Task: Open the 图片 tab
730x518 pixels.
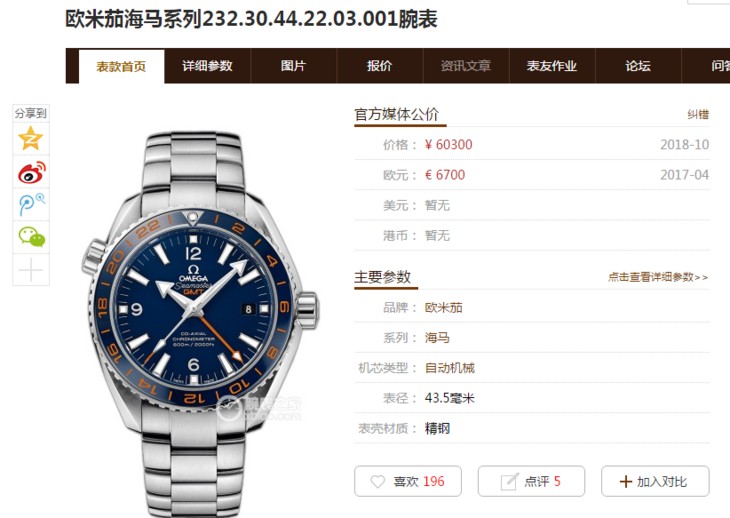Action: point(293,66)
